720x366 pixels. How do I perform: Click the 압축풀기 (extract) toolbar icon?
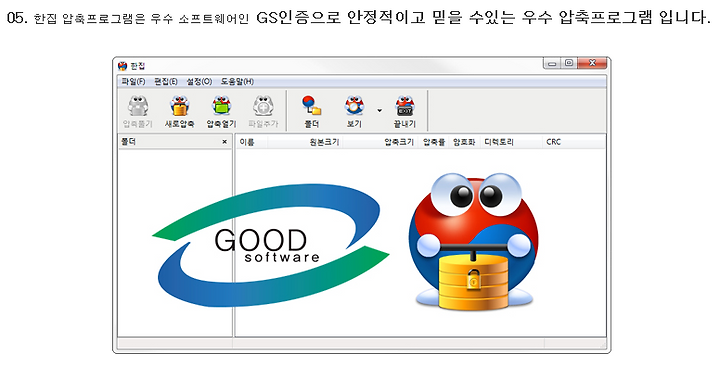coord(138,112)
